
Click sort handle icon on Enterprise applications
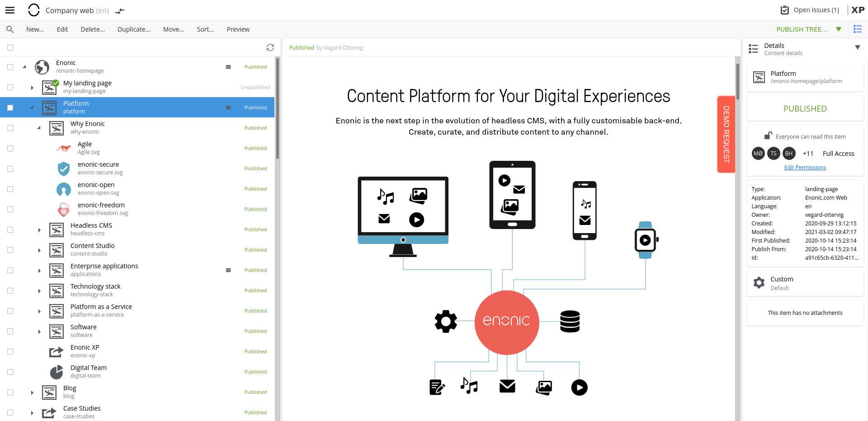[x=228, y=270]
